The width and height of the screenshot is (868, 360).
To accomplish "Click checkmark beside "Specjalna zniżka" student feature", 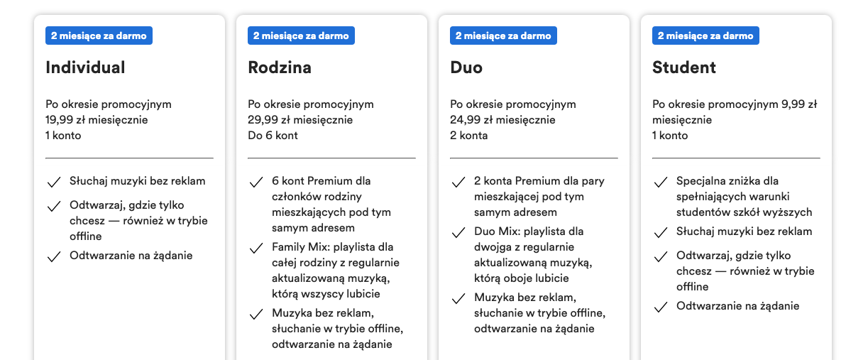I will point(661,182).
